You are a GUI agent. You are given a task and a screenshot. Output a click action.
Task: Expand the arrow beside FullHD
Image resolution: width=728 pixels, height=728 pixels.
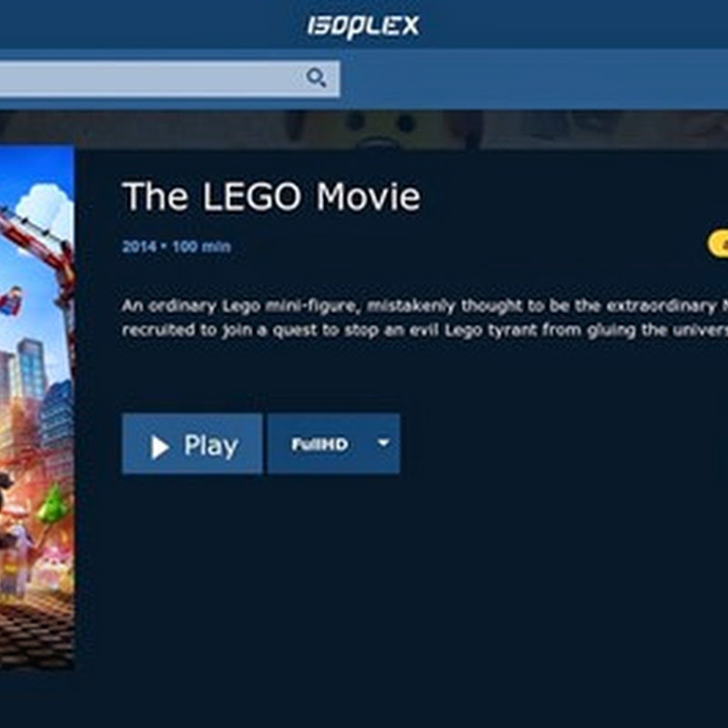pyautogui.click(x=383, y=443)
